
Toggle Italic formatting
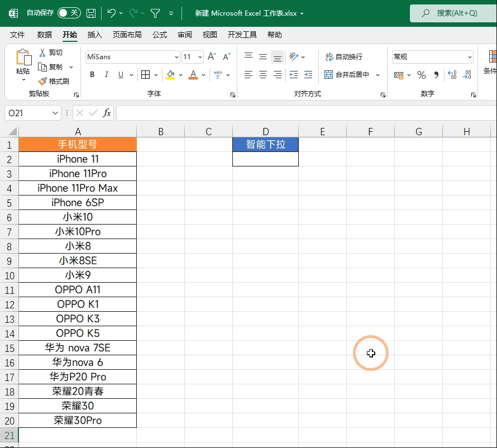click(x=107, y=75)
